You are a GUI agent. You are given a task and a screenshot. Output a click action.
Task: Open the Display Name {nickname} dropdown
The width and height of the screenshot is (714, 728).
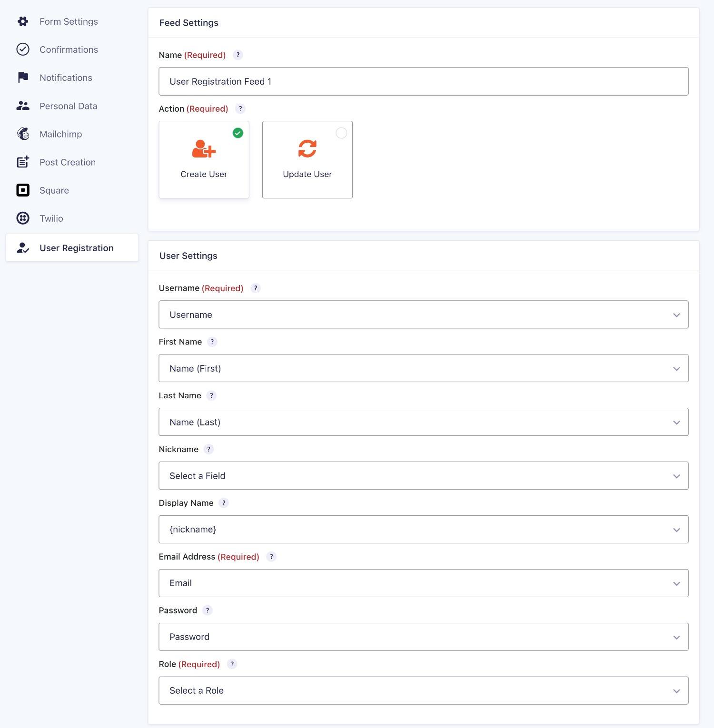[424, 530]
